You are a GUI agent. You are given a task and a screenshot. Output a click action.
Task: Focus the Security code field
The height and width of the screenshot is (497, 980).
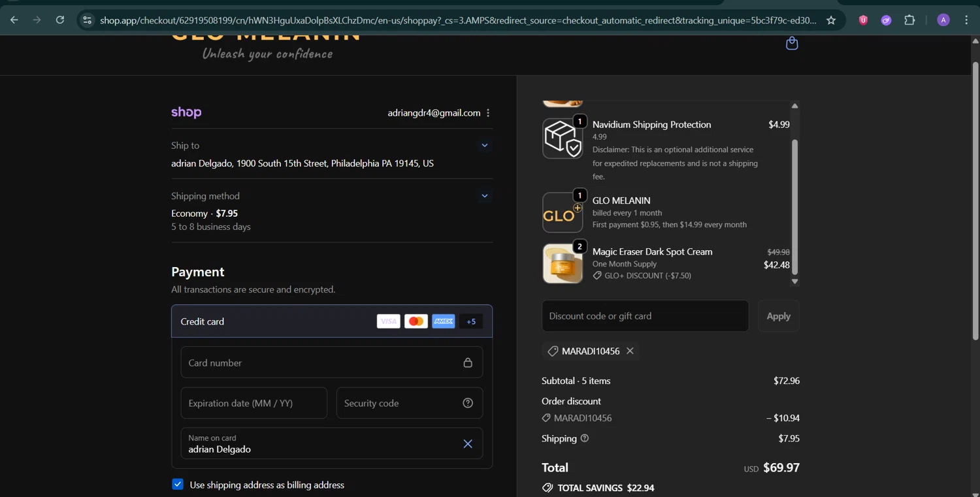pyautogui.click(x=410, y=403)
